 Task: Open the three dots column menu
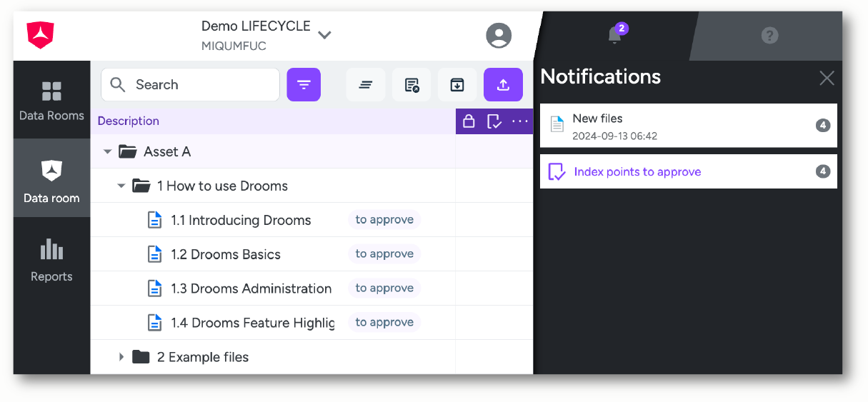(520, 121)
